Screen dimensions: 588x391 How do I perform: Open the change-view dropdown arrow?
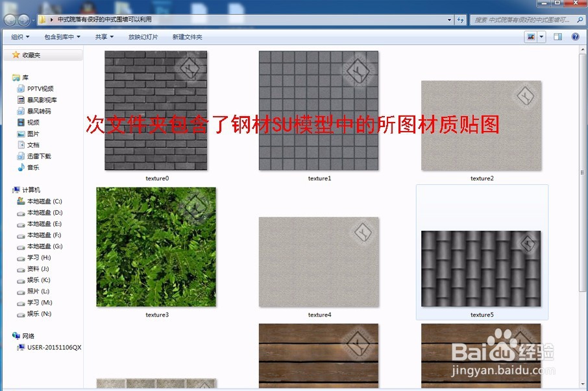click(541, 36)
